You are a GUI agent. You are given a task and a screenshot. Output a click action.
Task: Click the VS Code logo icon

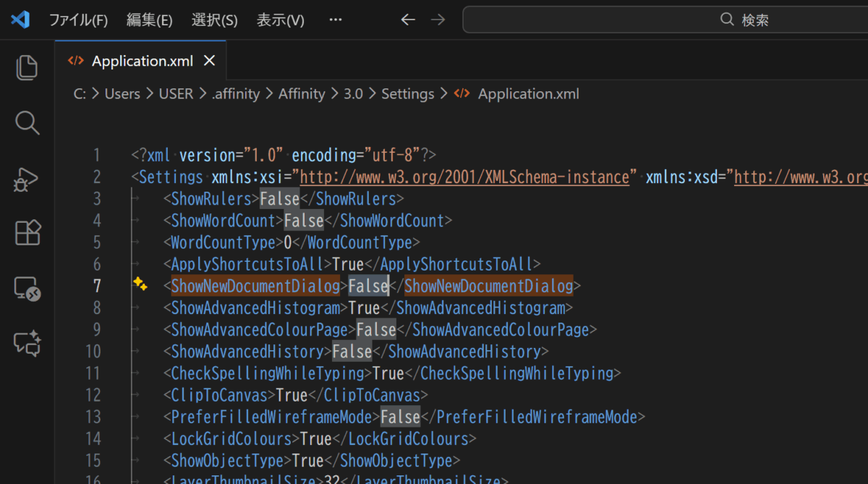[20, 20]
